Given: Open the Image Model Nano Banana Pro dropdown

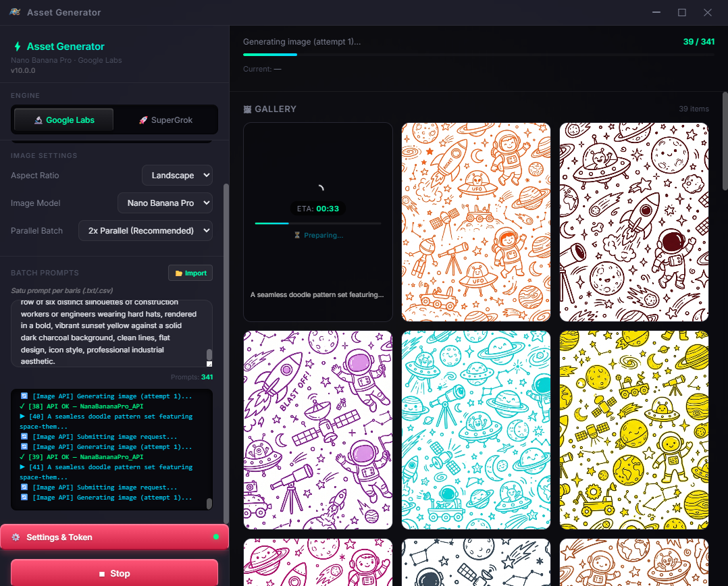Looking at the screenshot, I should click(165, 203).
